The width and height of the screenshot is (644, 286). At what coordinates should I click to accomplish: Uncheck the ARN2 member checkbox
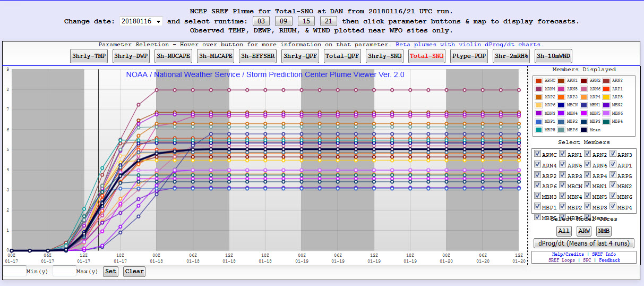pos(588,154)
